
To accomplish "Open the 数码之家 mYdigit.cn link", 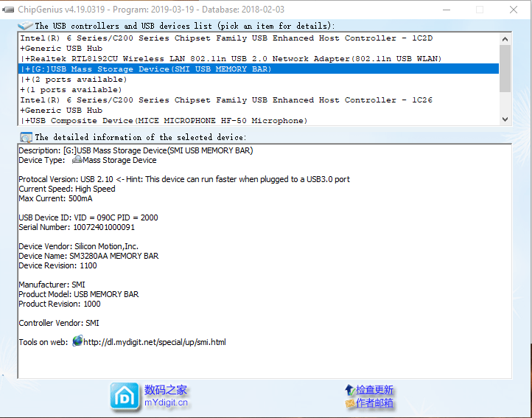I will pos(166,396).
